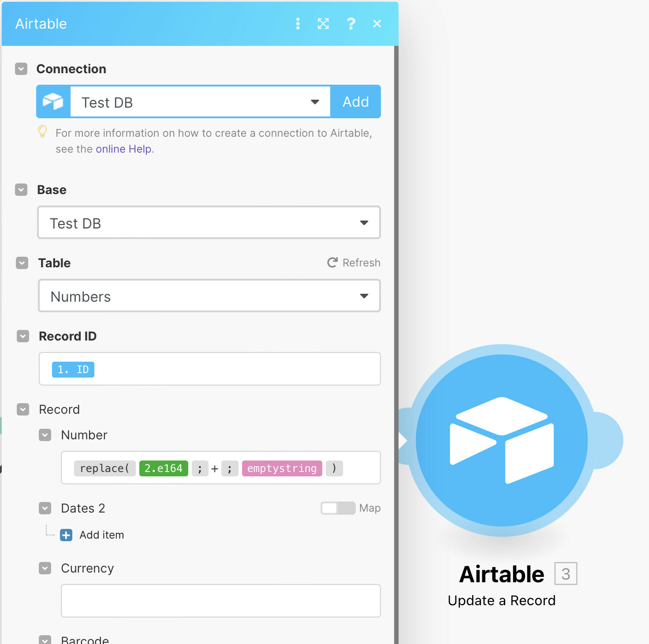Click the green 2.e164 variable pill
This screenshot has height=644, width=649.
coord(164,468)
